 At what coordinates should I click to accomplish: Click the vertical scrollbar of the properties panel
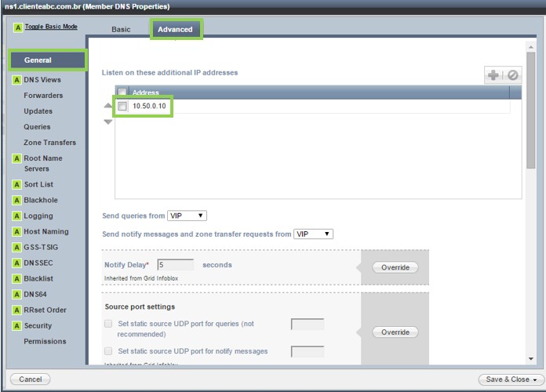pos(531,118)
